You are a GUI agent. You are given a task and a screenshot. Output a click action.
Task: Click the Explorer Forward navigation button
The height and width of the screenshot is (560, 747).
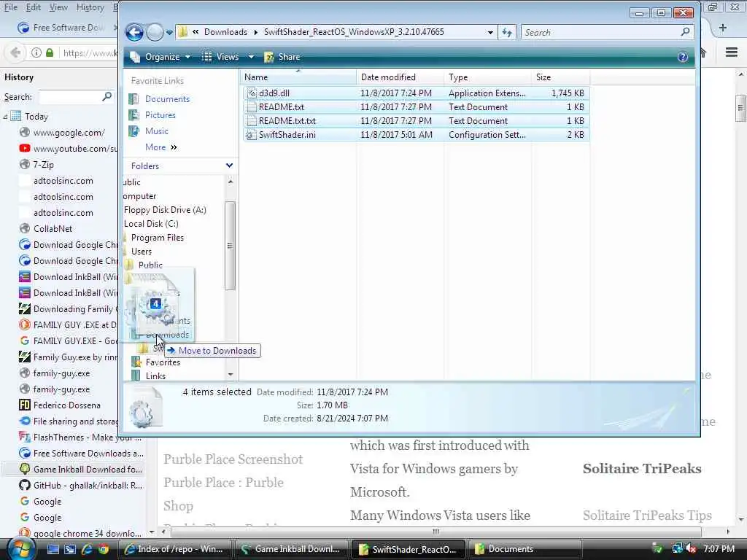click(x=155, y=32)
